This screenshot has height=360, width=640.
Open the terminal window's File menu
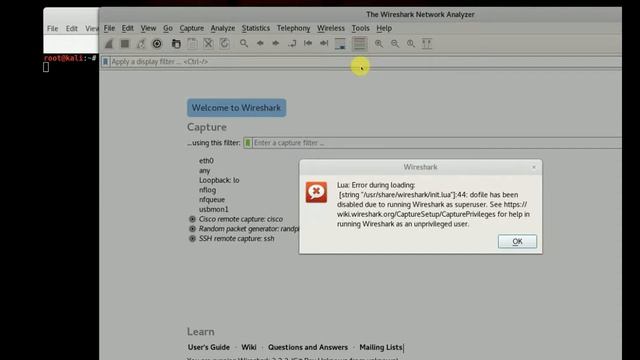pos(52,29)
